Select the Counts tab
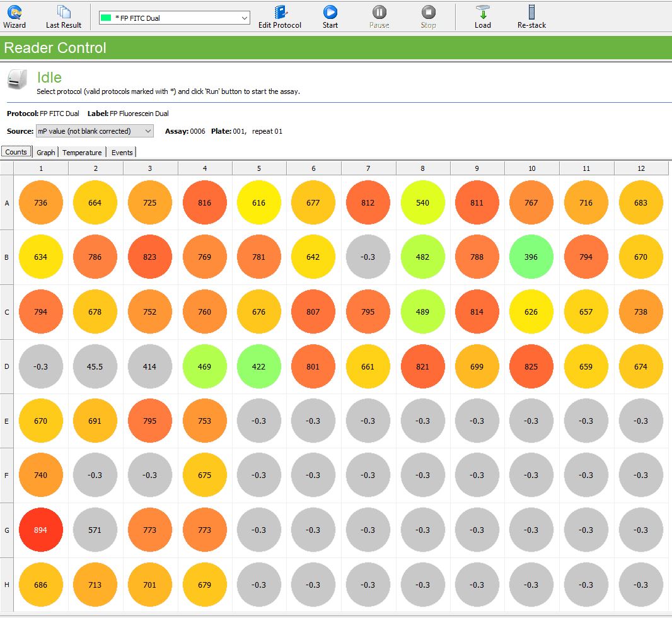This screenshot has height=618, width=672. pos(16,152)
